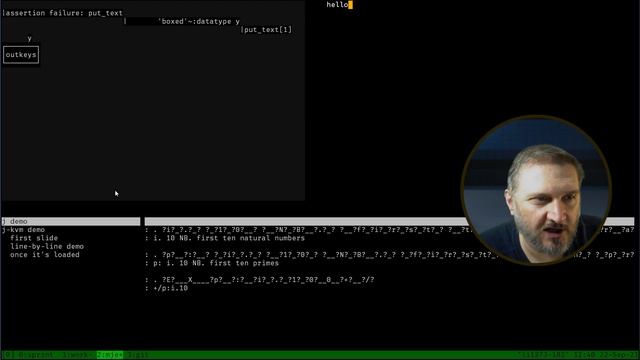Click the 'boxed'~:datatype y expression line
Image resolution: width=640 pixels, height=360 pixels.
click(x=198, y=21)
